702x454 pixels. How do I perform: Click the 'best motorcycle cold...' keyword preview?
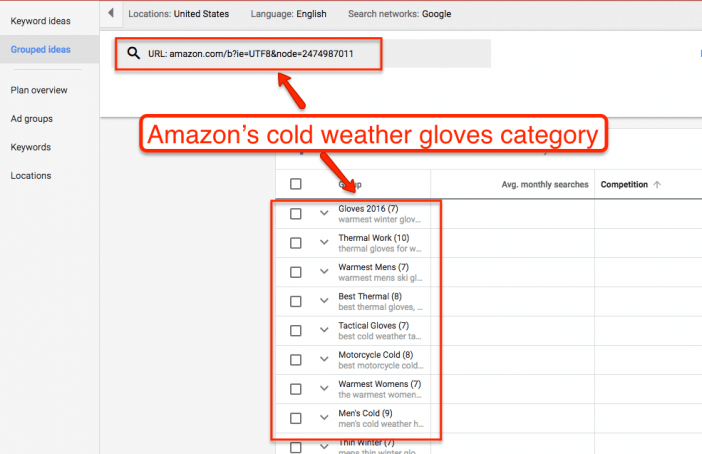point(381,365)
